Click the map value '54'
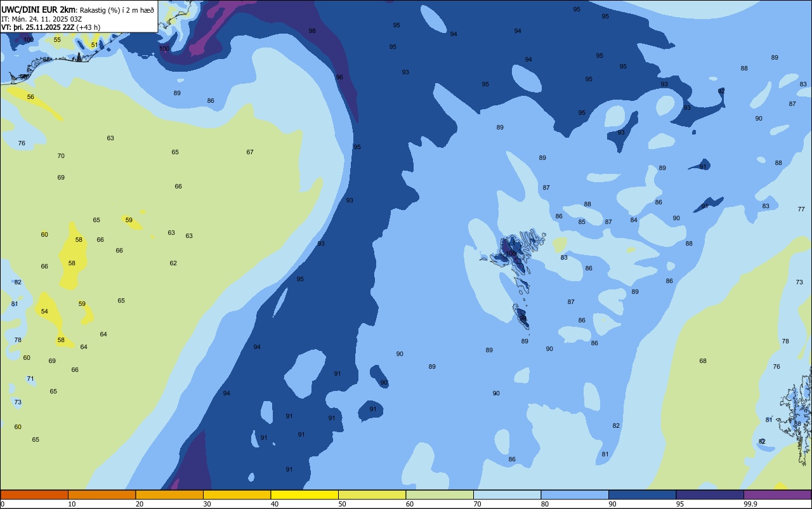This screenshot has width=812, height=509. point(44,311)
